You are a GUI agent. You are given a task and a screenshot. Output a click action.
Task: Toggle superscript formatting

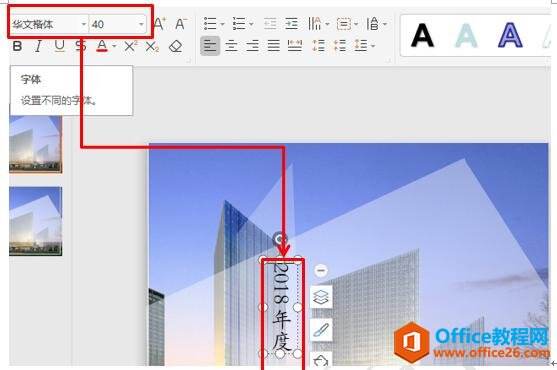[131, 46]
